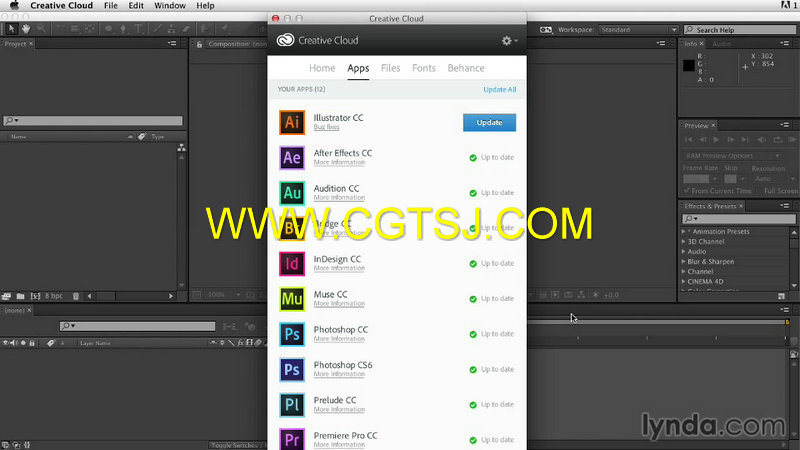Switch to Home tab in Creative Cloud
Viewport: 800px width, 450px height.
coord(322,68)
